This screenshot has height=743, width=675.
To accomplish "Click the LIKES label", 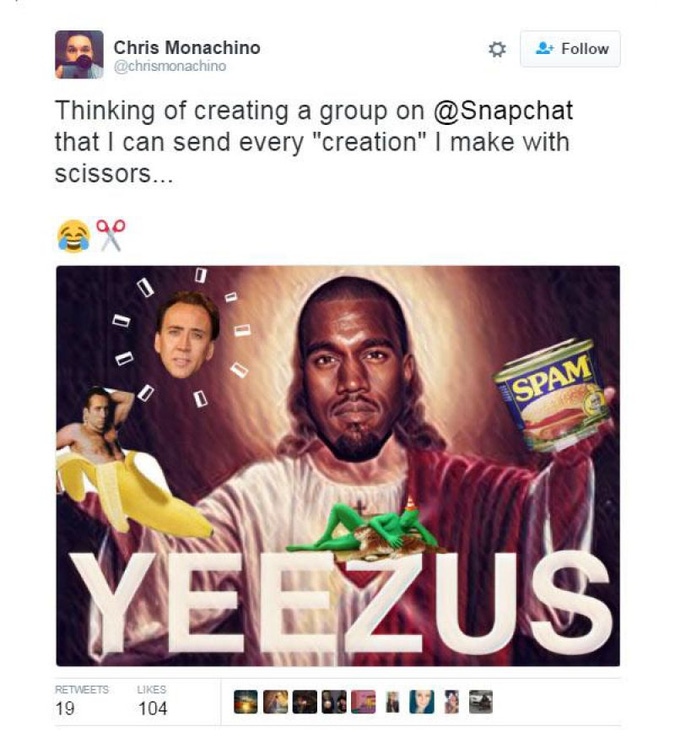I will click(152, 689).
